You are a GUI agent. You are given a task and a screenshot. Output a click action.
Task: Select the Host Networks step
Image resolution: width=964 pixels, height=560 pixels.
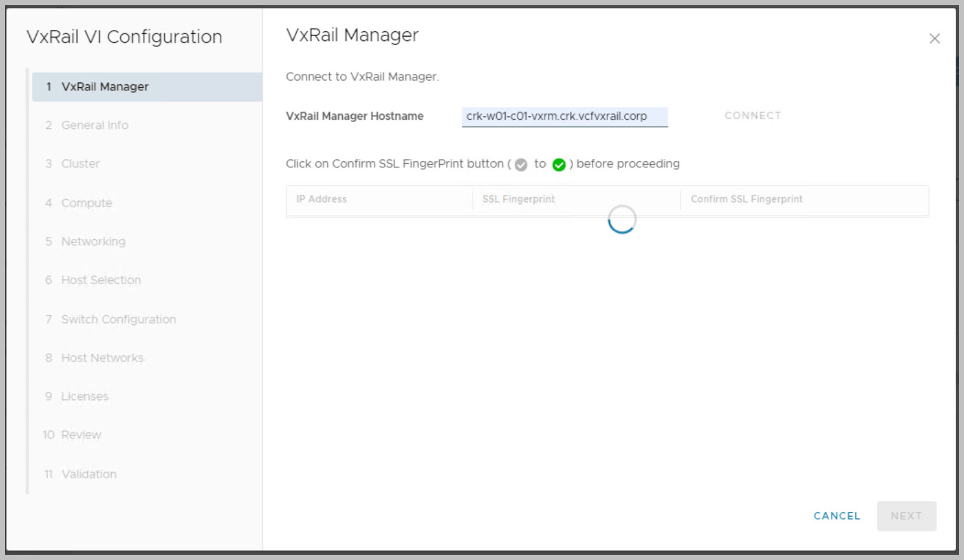(102, 358)
